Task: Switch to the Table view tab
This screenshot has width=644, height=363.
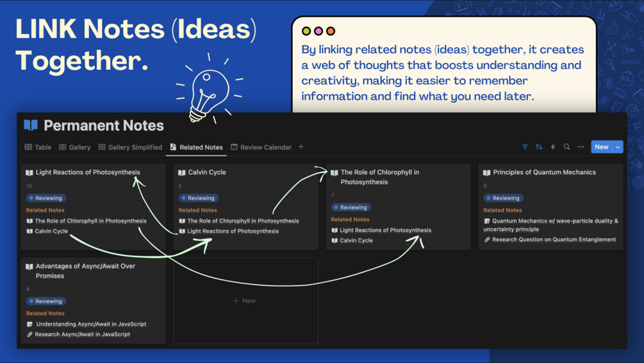Action: (x=38, y=147)
